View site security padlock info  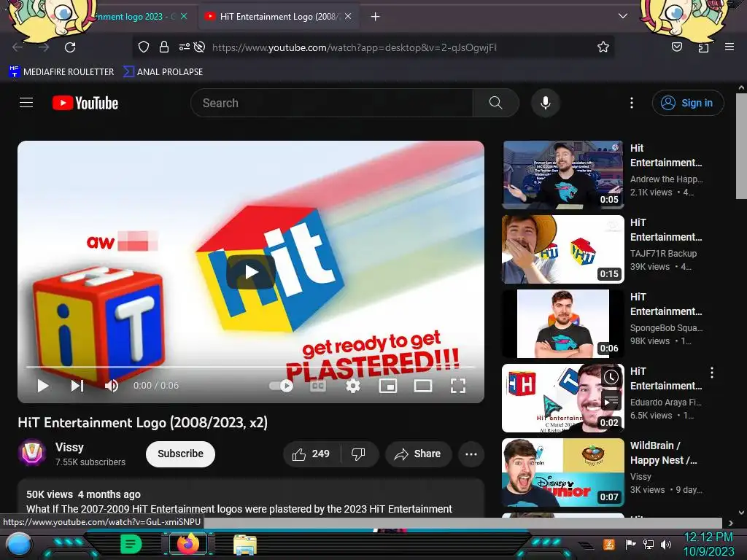click(x=164, y=47)
